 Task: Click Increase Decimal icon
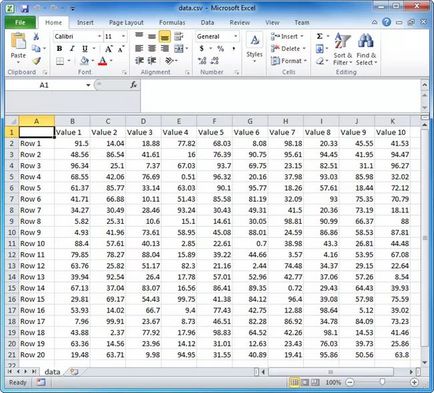pos(202,61)
